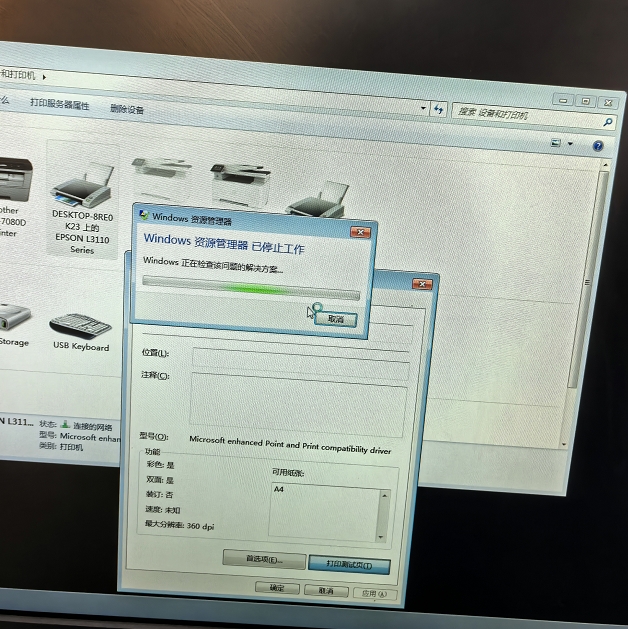Open the blue help question icon
The height and width of the screenshot is (629, 628).
point(598,146)
